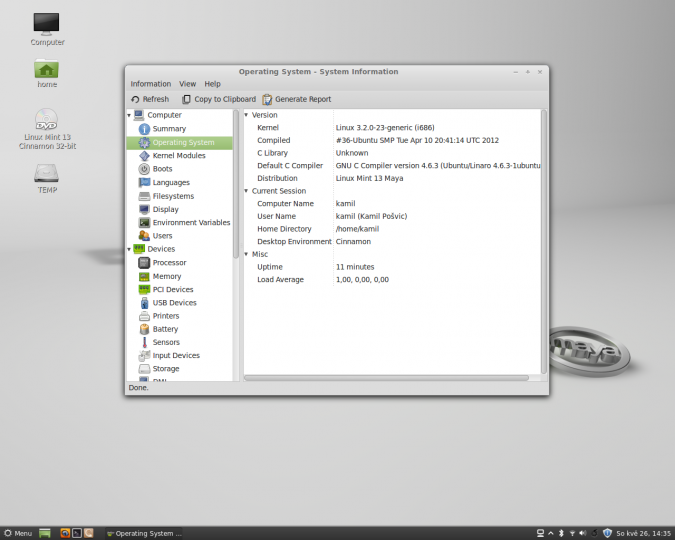Select Home Directory '/home/kamil' value
The image size is (675, 540).
[x=357, y=229]
